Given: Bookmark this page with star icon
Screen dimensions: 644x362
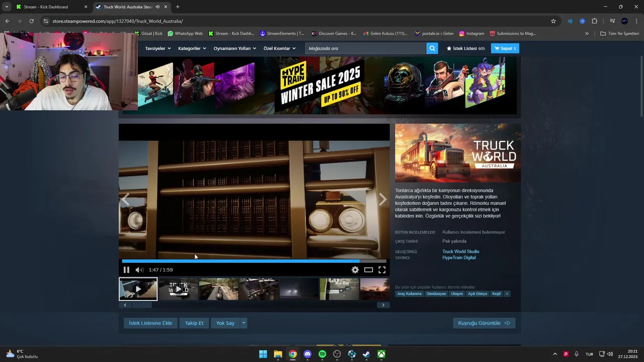Looking at the screenshot, I should [553, 21].
